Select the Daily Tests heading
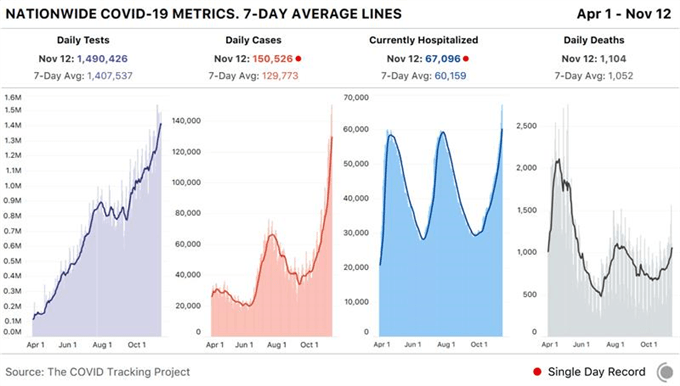 coord(83,40)
